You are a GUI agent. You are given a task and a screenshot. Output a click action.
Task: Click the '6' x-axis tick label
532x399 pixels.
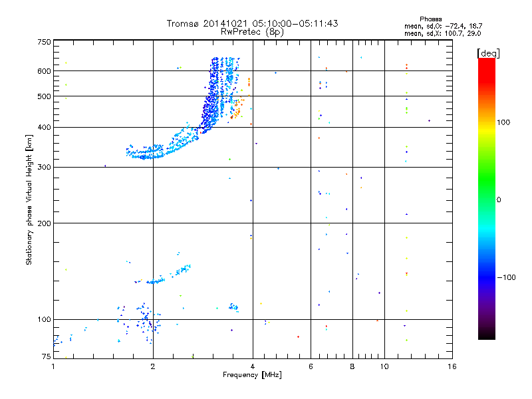tap(311, 366)
